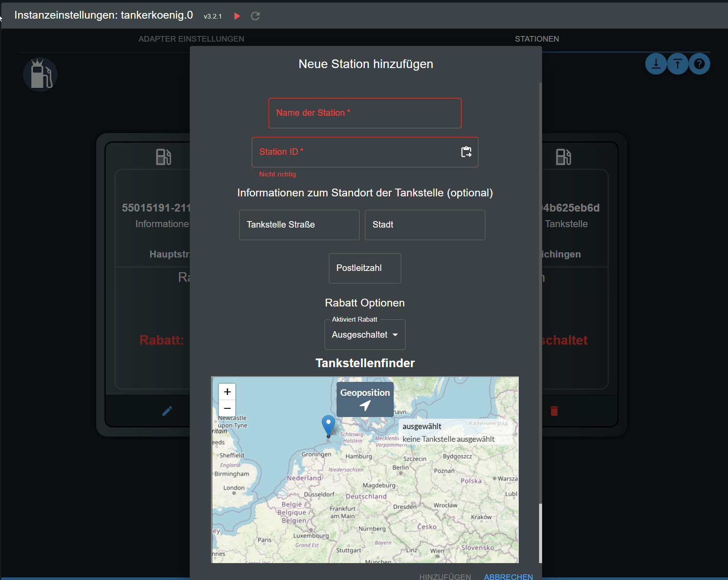Click the fuel pump icon on right station card
This screenshot has height=580, width=728.
tap(564, 157)
